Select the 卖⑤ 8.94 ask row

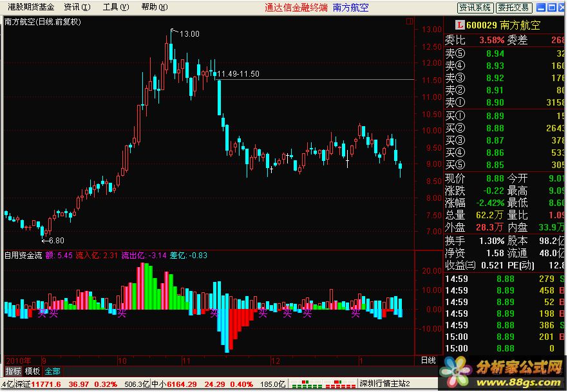coord(504,53)
